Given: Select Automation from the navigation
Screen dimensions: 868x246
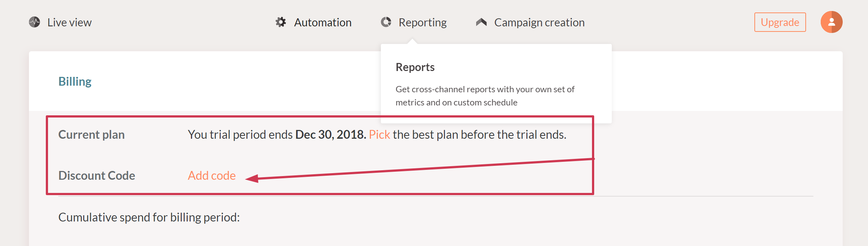Looking at the screenshot, I should 323,22.
